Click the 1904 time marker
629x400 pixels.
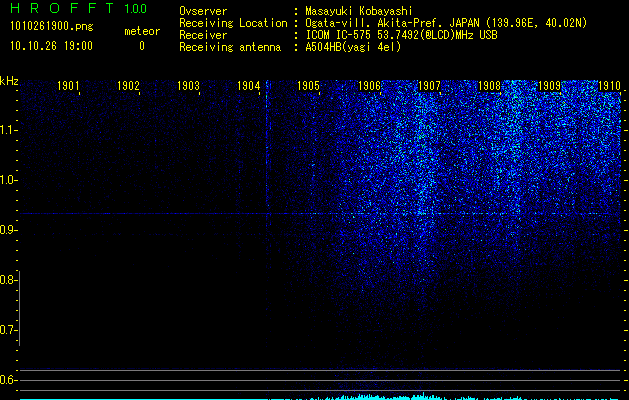(249, 86)
